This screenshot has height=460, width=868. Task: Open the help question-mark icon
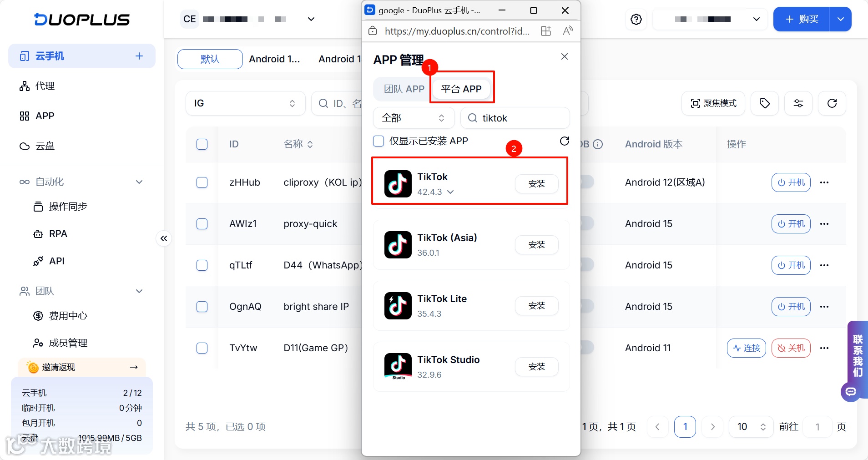636,19
